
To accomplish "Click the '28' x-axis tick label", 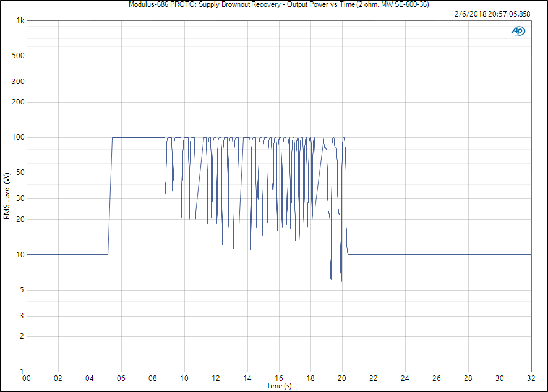I will point(468,378).
